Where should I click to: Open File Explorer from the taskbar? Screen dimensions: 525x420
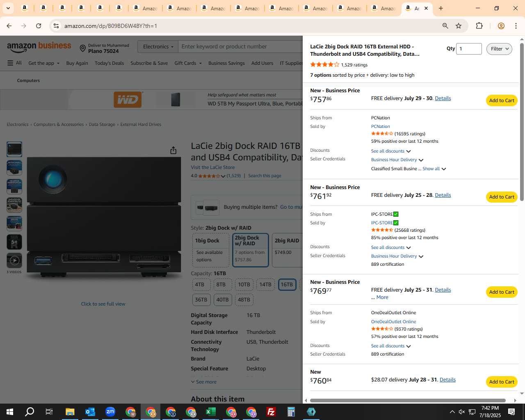pyautogui.click(x=70, y=412)
